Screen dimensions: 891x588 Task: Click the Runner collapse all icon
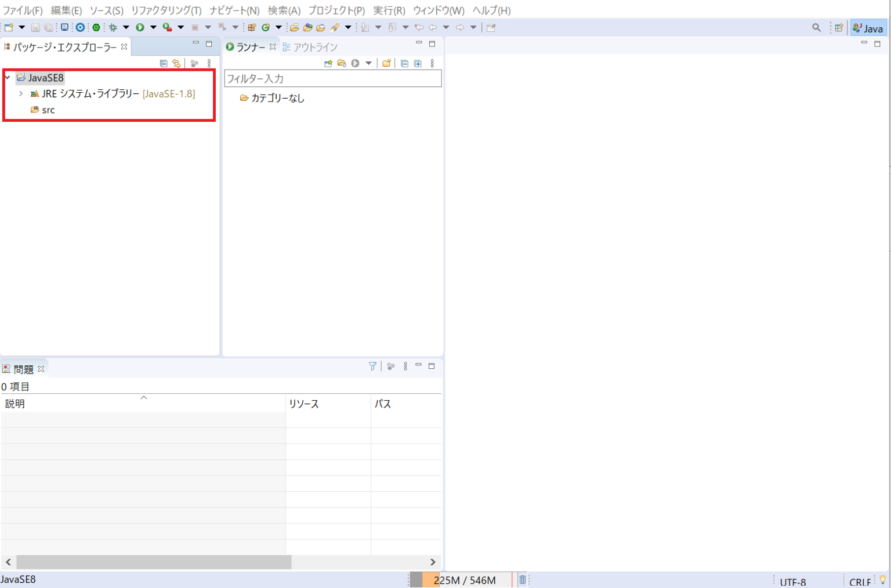coord(404,63)
